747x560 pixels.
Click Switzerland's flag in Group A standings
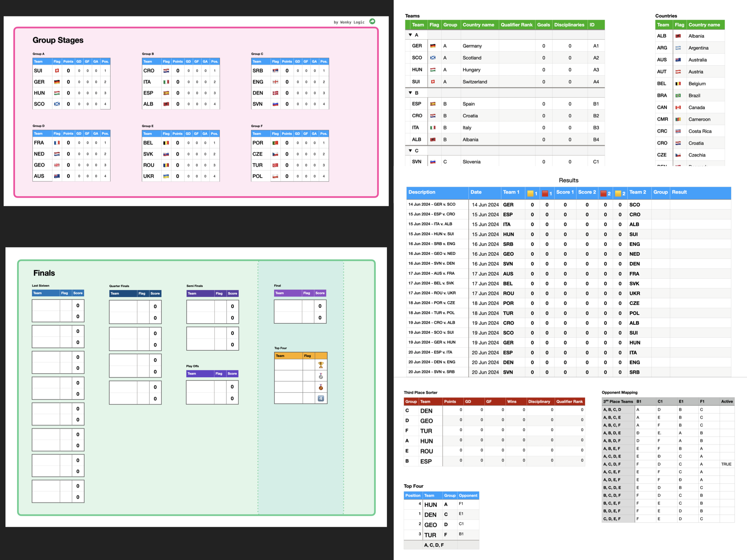coord(57,71)
